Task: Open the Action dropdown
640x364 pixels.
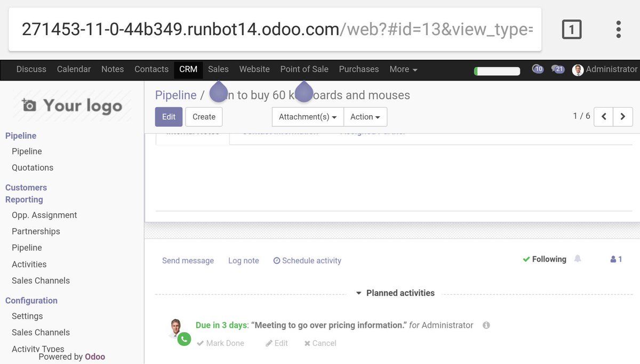Action: (x=365, y=117)
